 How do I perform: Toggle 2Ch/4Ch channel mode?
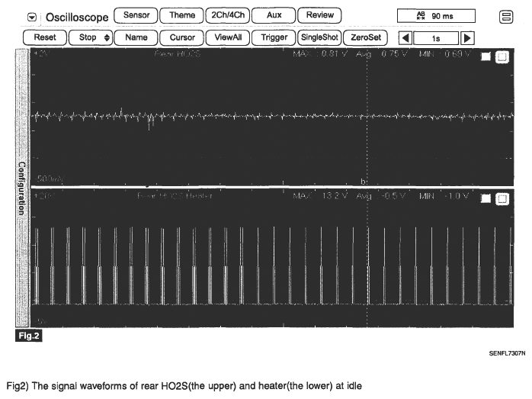(226, 15)
